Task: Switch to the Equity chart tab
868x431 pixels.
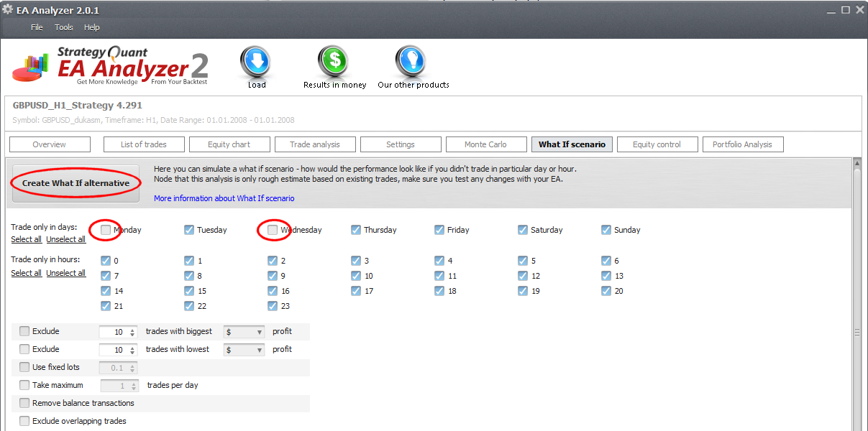Action: pos(229,144)
